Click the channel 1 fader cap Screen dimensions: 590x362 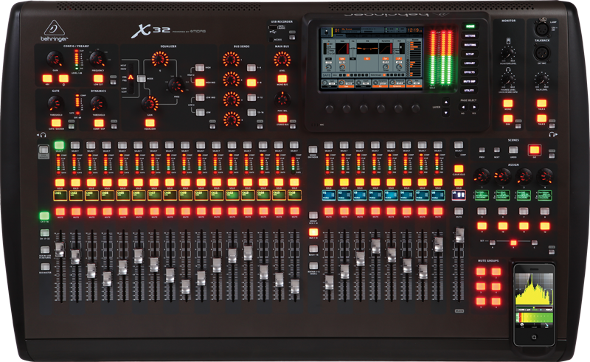tap(59, 250)
